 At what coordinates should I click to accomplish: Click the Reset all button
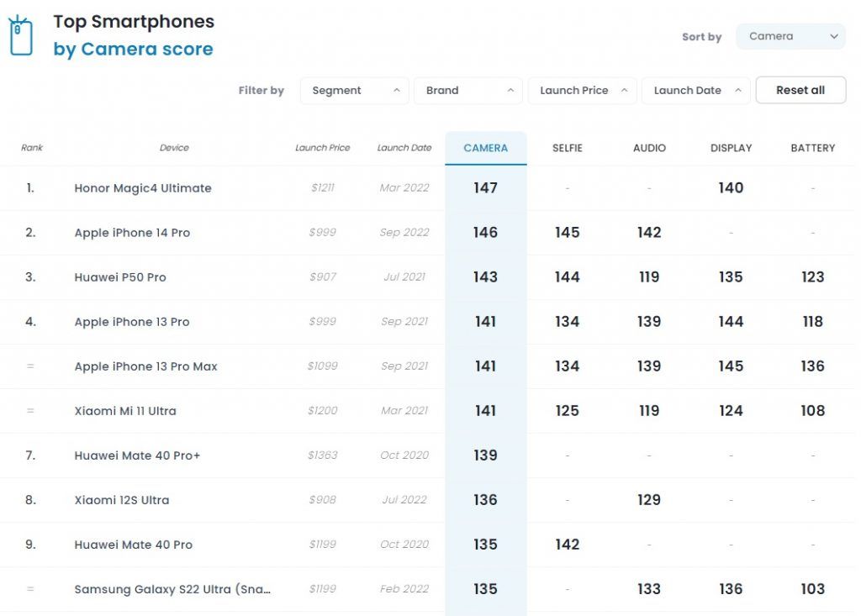[800, 90]
